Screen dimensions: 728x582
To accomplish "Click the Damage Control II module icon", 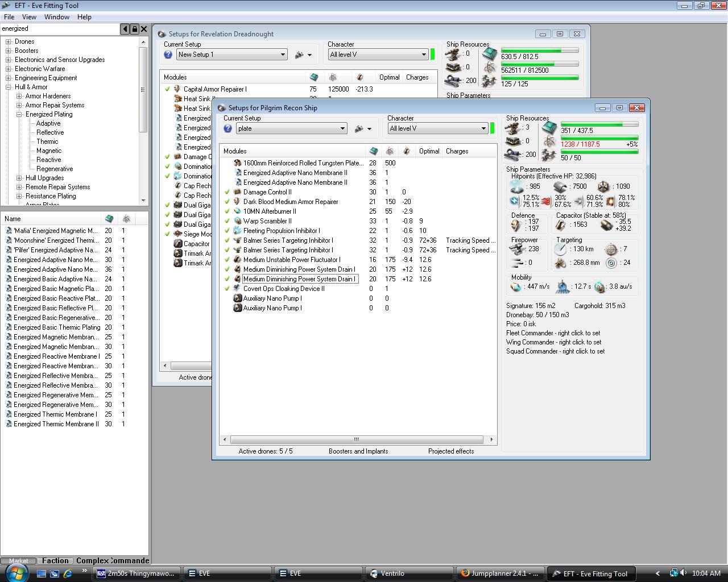I will [237, 192].
